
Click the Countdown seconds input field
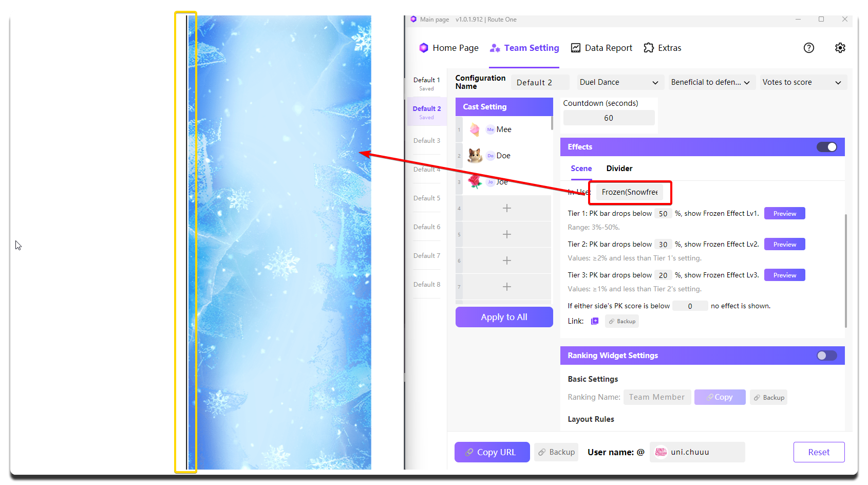pyautogui.click(x=609, y=118)
